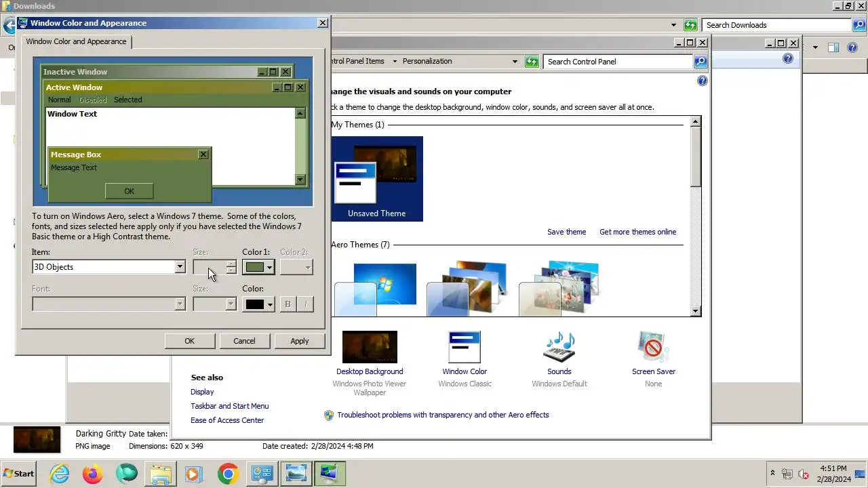This screenshot has width=868, height=488.
Task: Toggle bold font button in appearance dialog
Action: coord(288,304)
